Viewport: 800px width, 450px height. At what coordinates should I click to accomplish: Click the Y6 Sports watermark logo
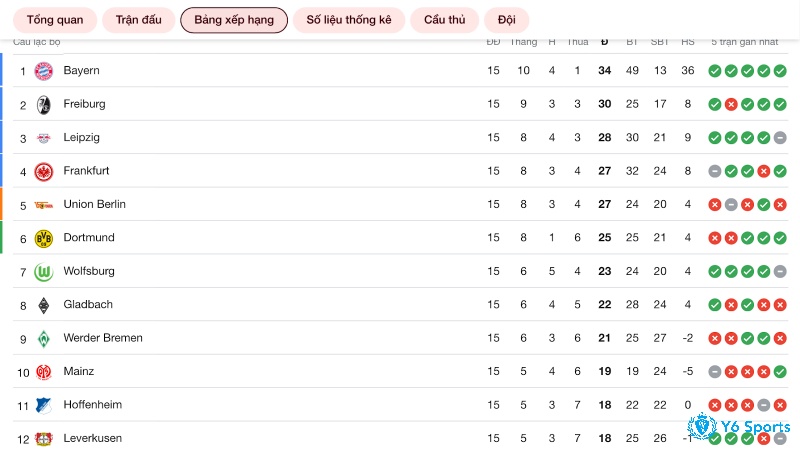739,427
